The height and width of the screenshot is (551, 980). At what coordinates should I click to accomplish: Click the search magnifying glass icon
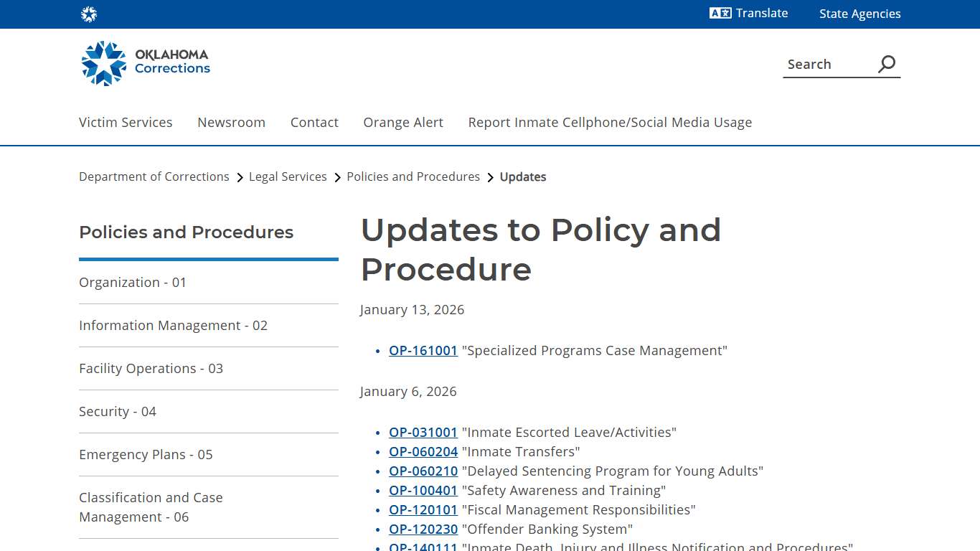click(x=886, y=64)
